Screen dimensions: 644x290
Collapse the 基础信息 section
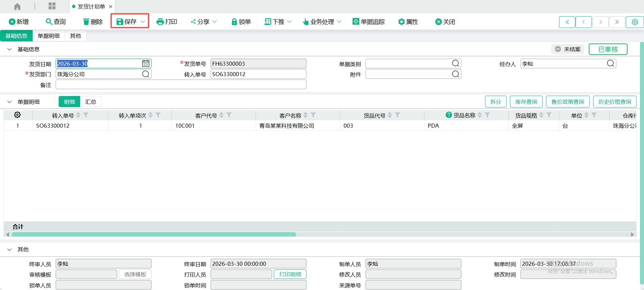(9, 49)
